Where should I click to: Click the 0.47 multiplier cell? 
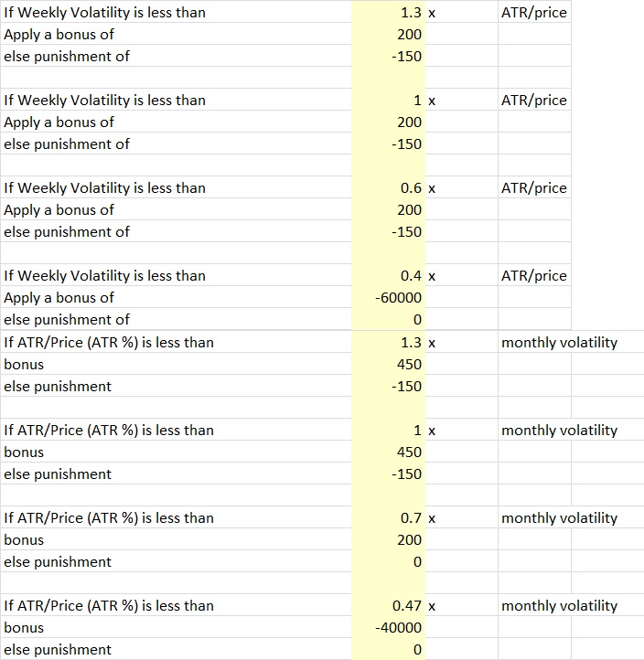388,605
